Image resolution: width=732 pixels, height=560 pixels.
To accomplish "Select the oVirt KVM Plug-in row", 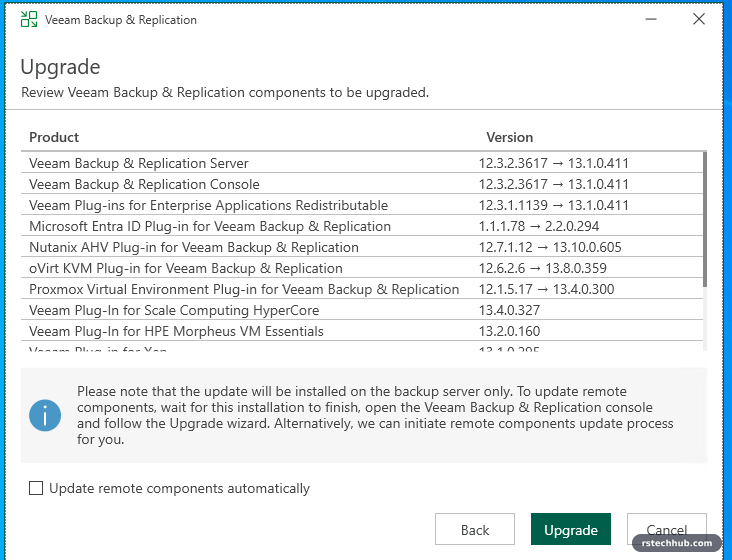I will [x=362, y=268].
